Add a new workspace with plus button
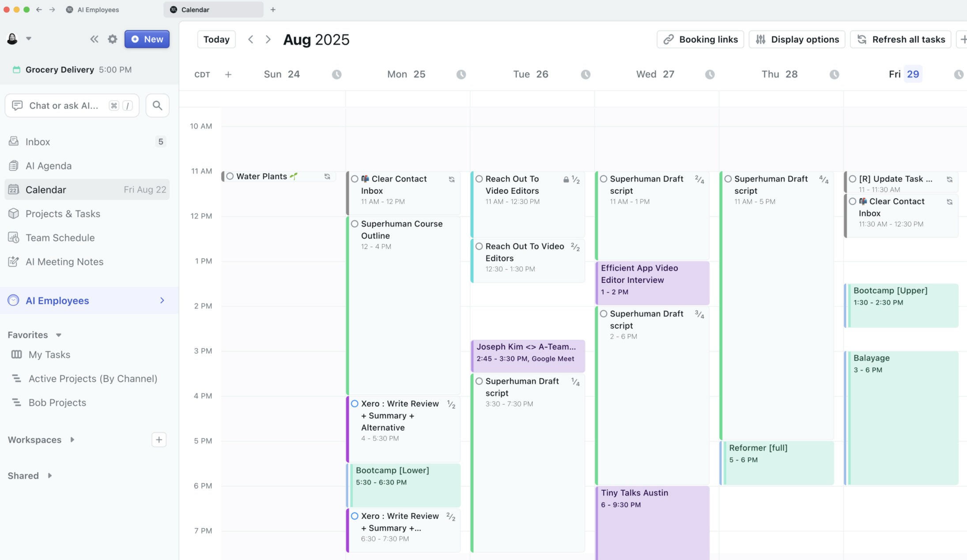 point(159,440)
